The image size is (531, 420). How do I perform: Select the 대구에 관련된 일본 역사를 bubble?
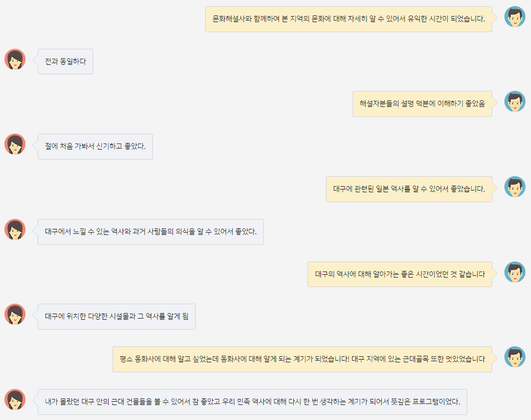(x=409, y=189)
